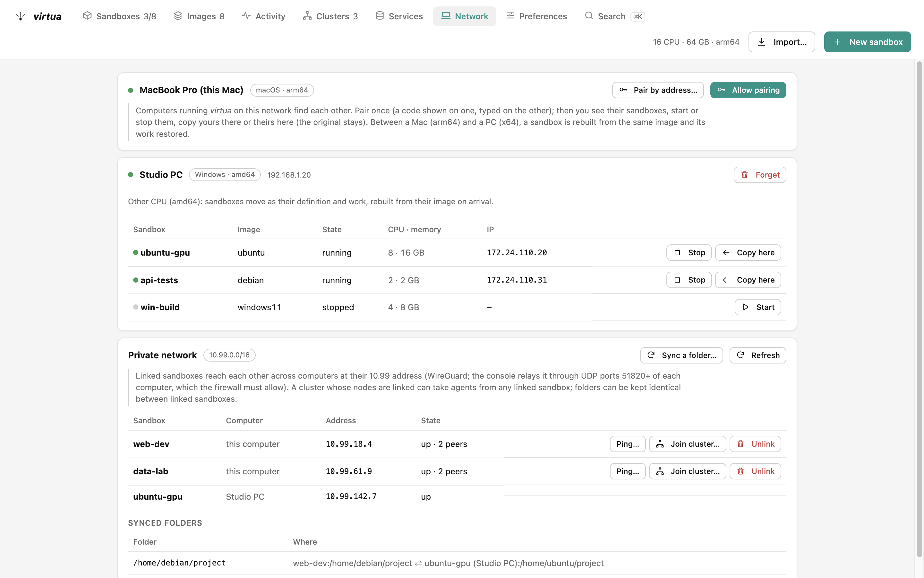Image resolution: width=924 pixels, height=578 pixels.
Task: Click the 10.99.0.0/16 network badge
Action: (x=229, y=355)
